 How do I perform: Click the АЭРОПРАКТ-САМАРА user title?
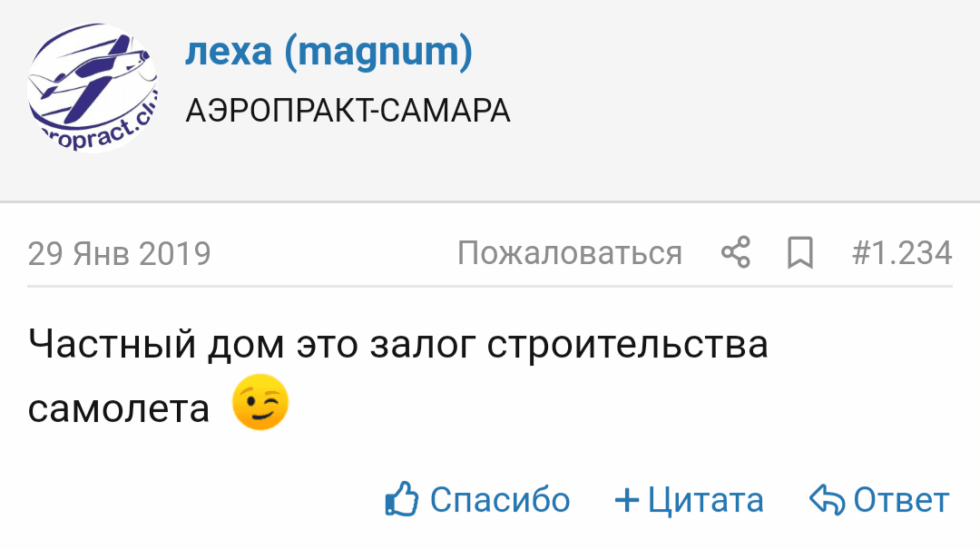point(348,111)
